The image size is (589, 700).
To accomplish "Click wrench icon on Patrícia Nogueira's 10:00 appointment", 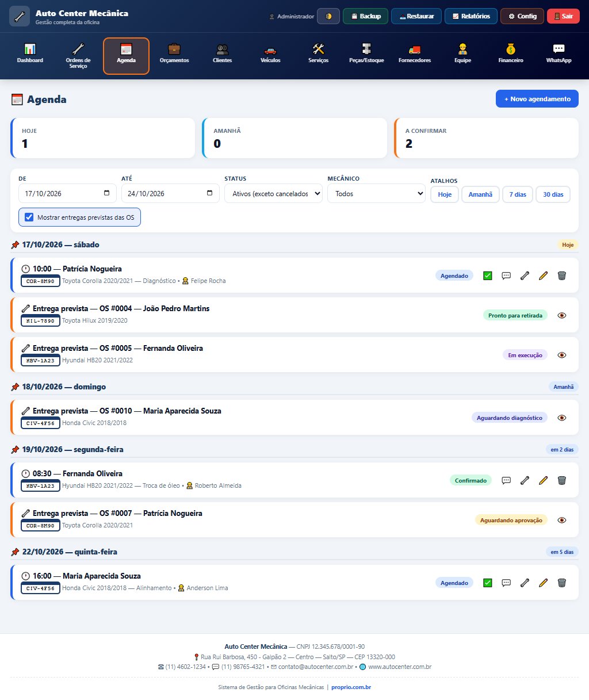I will 525,276.
